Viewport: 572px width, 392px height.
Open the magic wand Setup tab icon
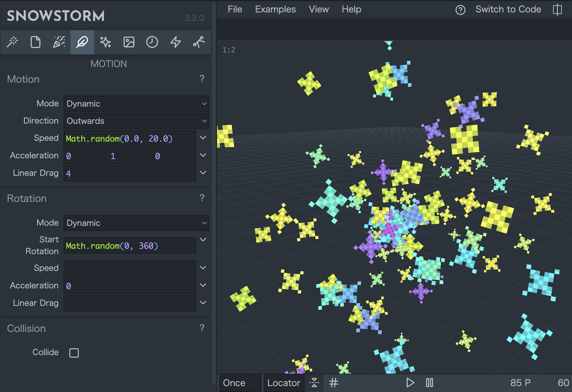tap(12, 42)
